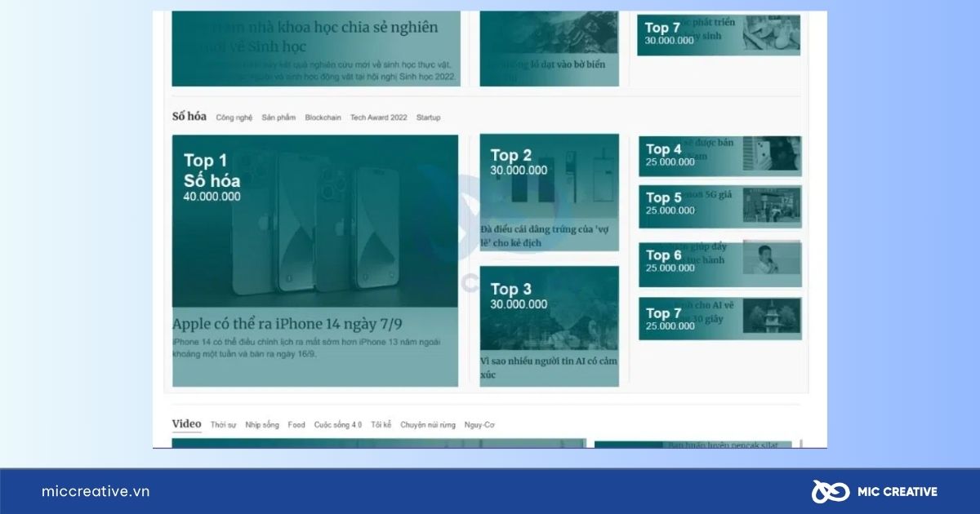This screenshot has height=514, width=980.
Task: Select the Food video tab
Action: (x=296, y=425)
